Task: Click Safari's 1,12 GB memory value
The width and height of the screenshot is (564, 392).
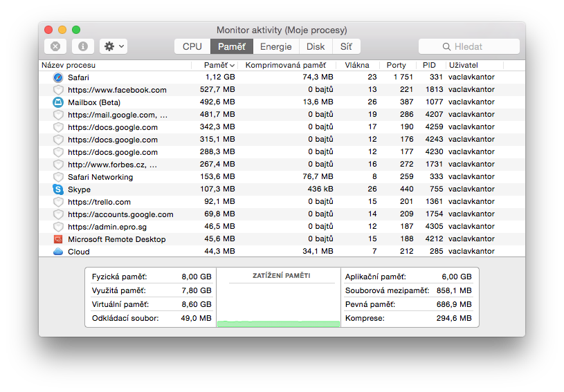Action: [220, 77]
